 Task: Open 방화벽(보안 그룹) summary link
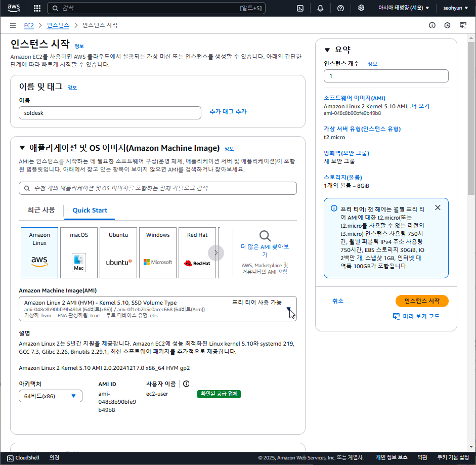pos(347,153)
